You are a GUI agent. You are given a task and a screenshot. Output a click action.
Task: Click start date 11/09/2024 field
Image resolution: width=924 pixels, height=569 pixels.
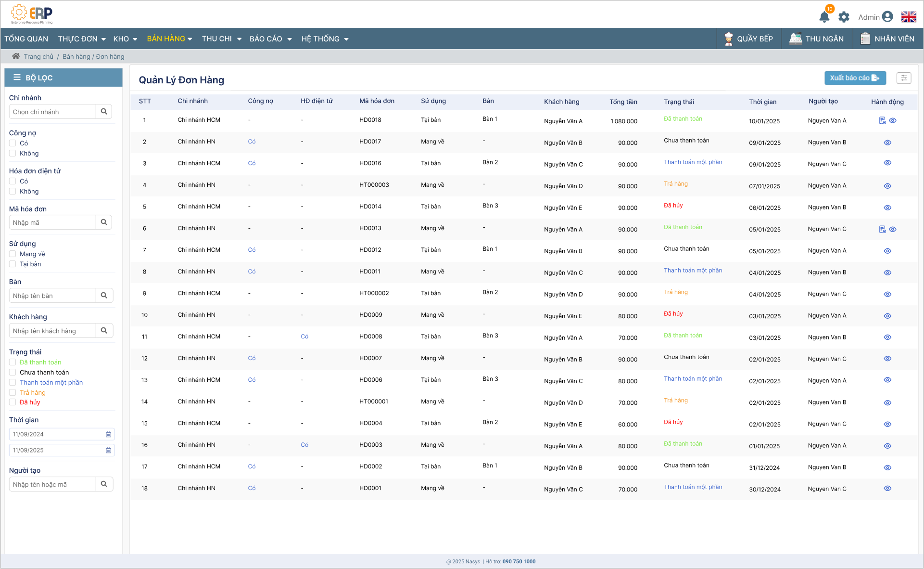(x=62, y=434)
